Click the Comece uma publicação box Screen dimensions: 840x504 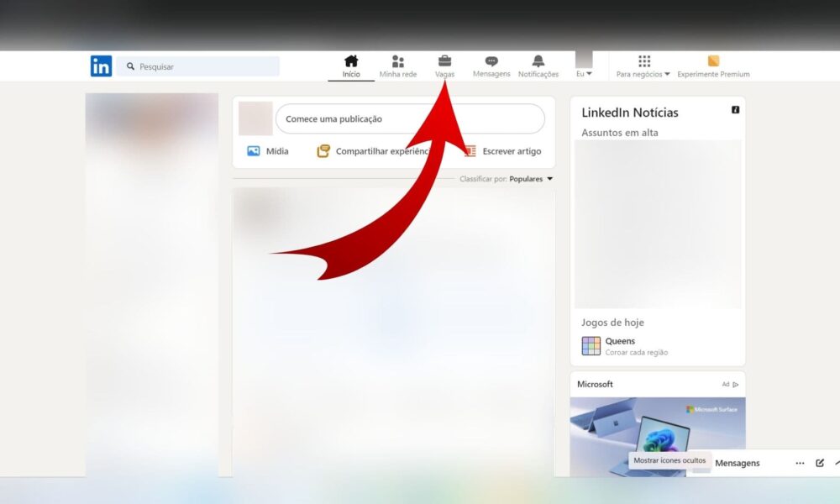[410, 119]
